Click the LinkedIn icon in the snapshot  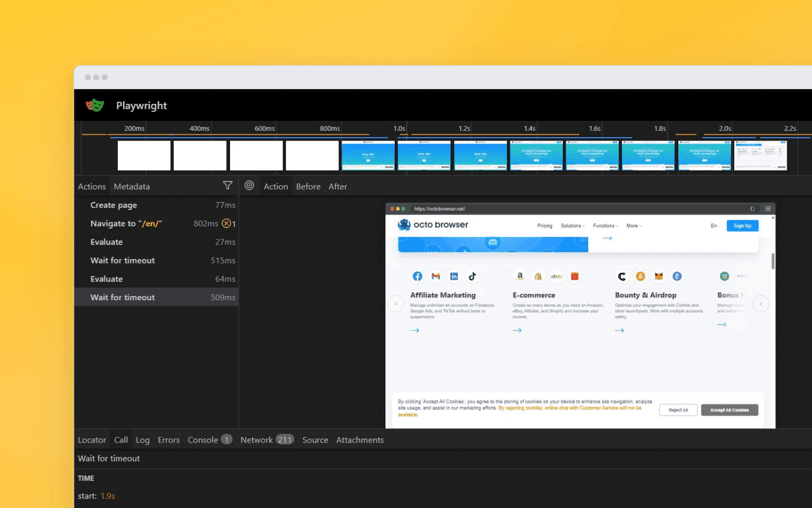[454, 276]
